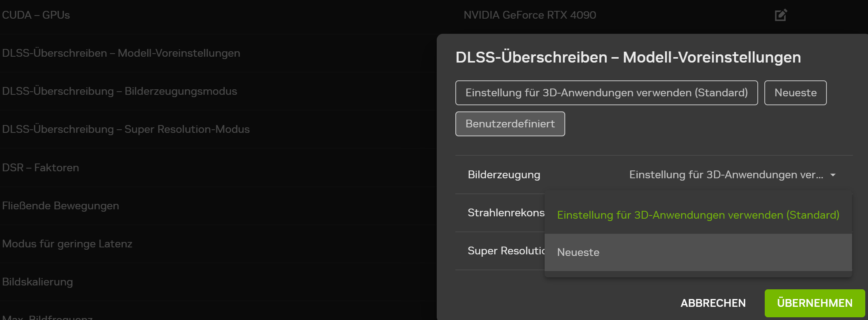The height and width of the screenshot is (320, 868).
Task: Select the Modus für geringe Latenz row
Action: pos(67,244)
